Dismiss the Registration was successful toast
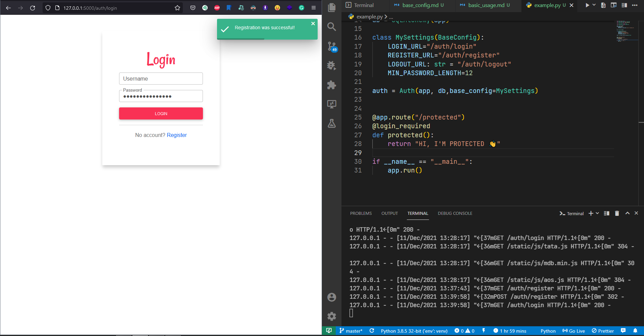This screenshot has width=644, height=336. pyautogui.click(x=313, y=23)
